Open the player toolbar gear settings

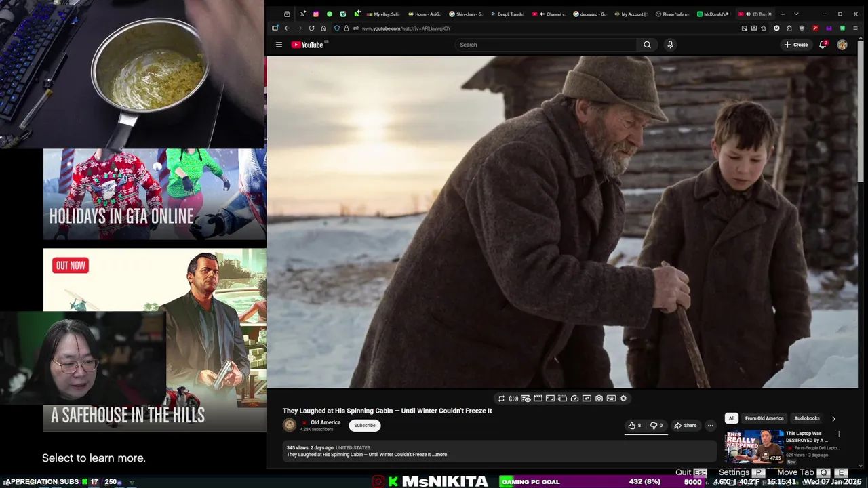point(623,399)
